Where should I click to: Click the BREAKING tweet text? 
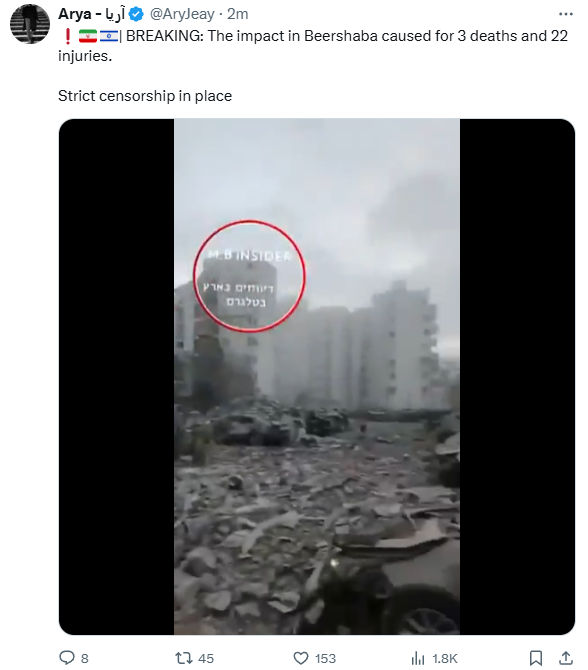[x=313, y=46]
